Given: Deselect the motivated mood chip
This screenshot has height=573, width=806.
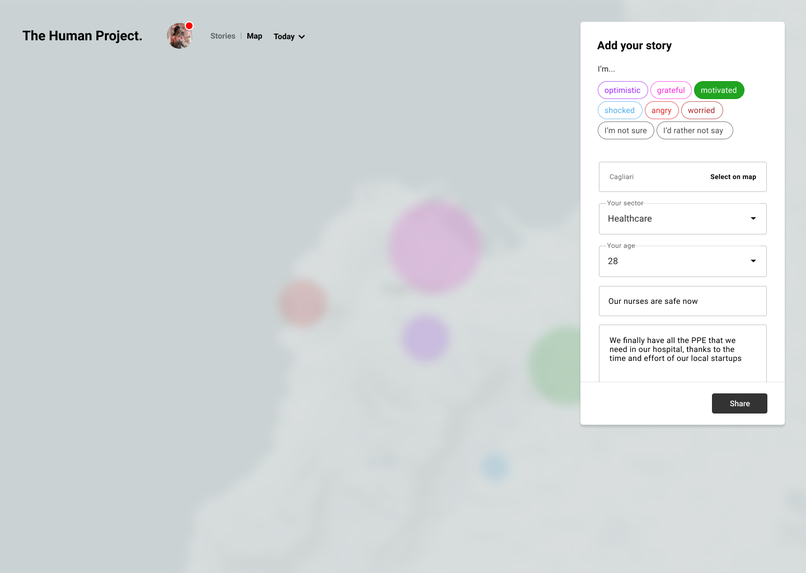Looking at the screenshot, I should click(719, 90).
